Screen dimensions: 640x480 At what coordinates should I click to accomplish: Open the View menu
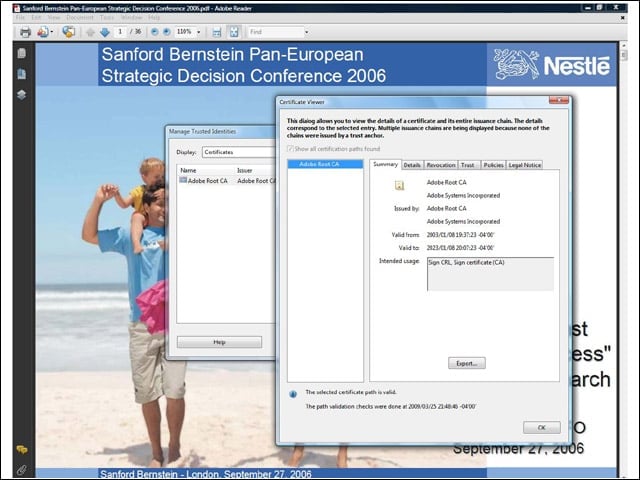[x=53, y=18]
